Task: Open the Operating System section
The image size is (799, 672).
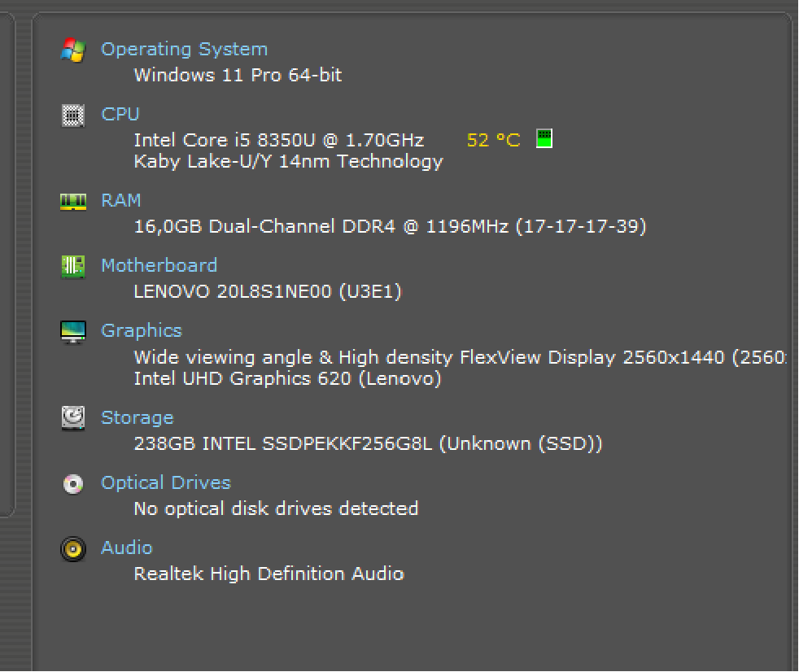Action: pyautogui.click(x=184, y=49)
